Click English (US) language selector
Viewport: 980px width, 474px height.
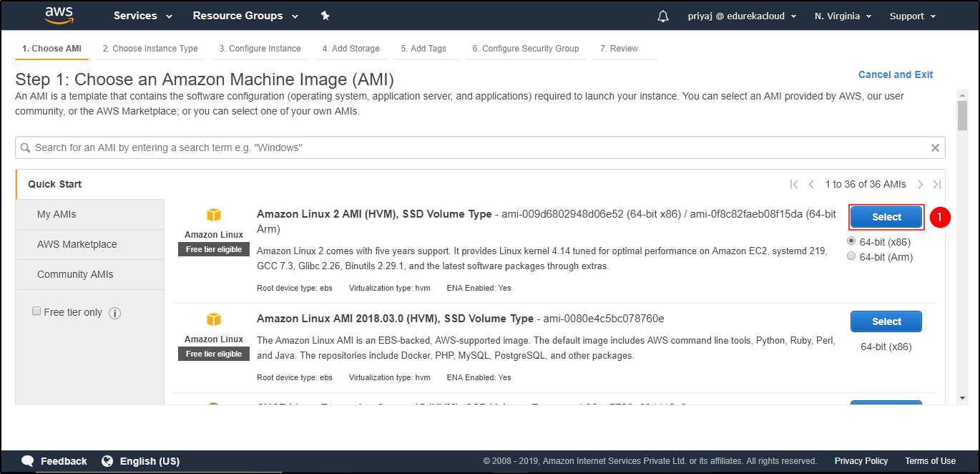coord(150,461)
